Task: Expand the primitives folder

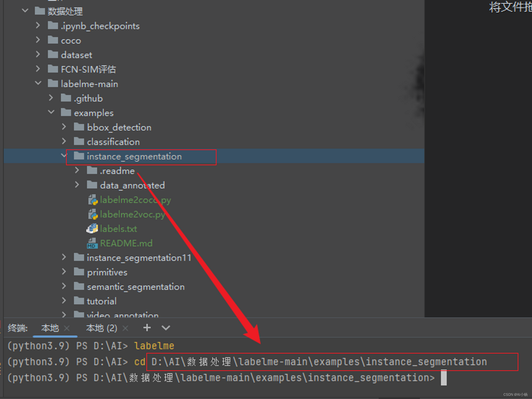Action: (x=64, y=272)
